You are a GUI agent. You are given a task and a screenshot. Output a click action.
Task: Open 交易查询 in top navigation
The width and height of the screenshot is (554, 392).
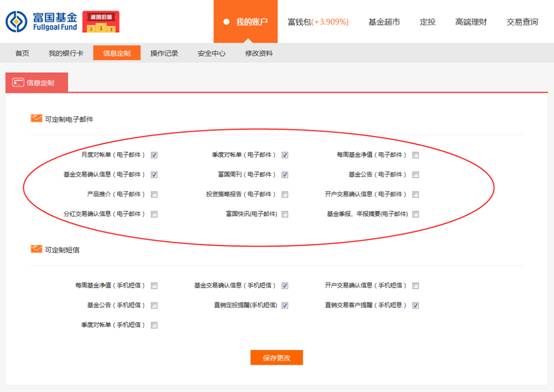[522, 22]
